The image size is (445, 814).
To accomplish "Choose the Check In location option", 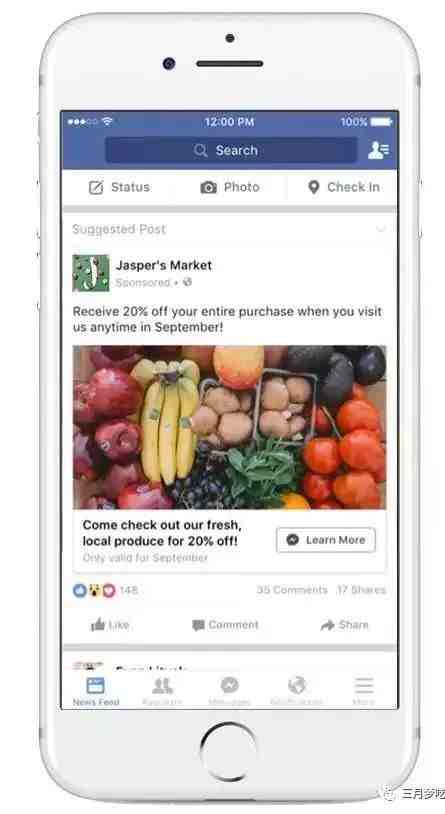I will (343, 187).
